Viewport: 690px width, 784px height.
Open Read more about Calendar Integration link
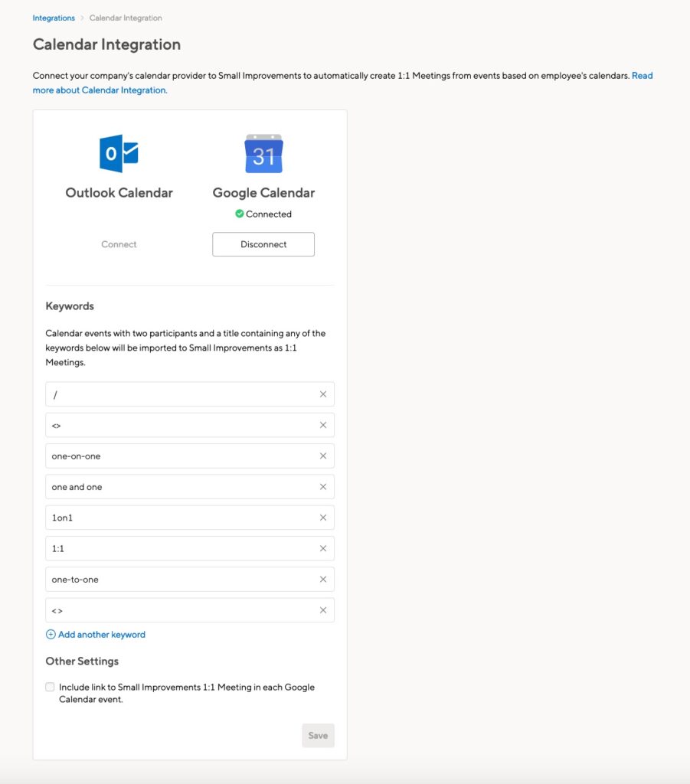click(100, 90)
